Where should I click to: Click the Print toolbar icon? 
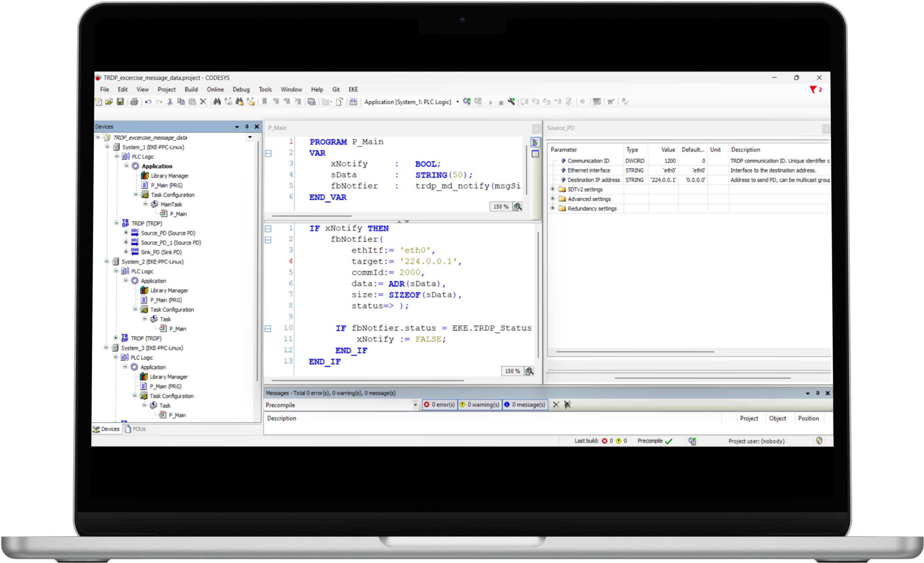[134, 102]
